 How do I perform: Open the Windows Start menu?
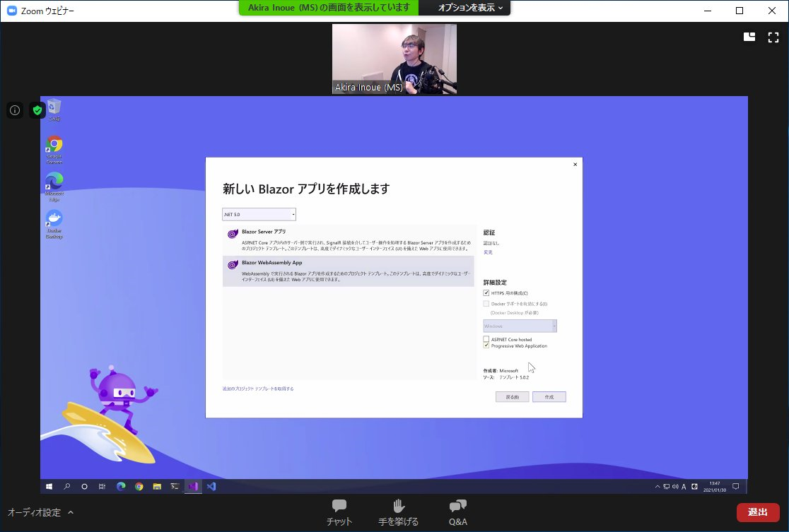tap(49, 486)
